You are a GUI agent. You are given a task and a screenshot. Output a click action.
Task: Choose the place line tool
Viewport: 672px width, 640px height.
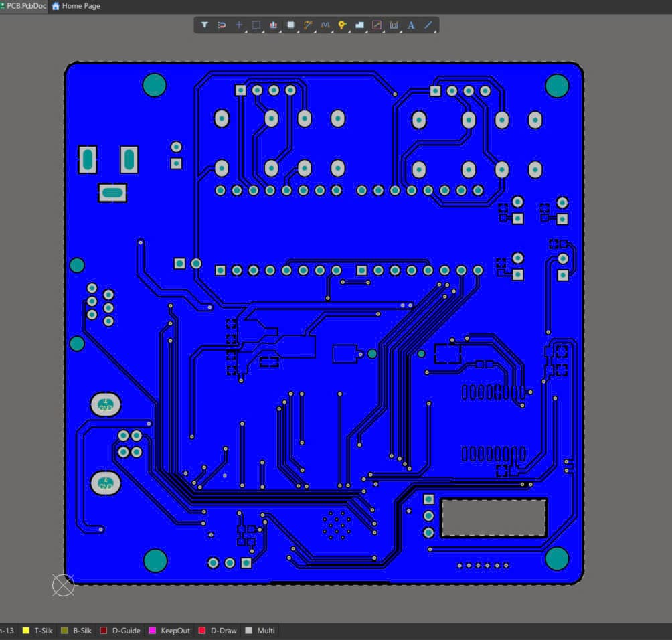[x=428, y=25]
